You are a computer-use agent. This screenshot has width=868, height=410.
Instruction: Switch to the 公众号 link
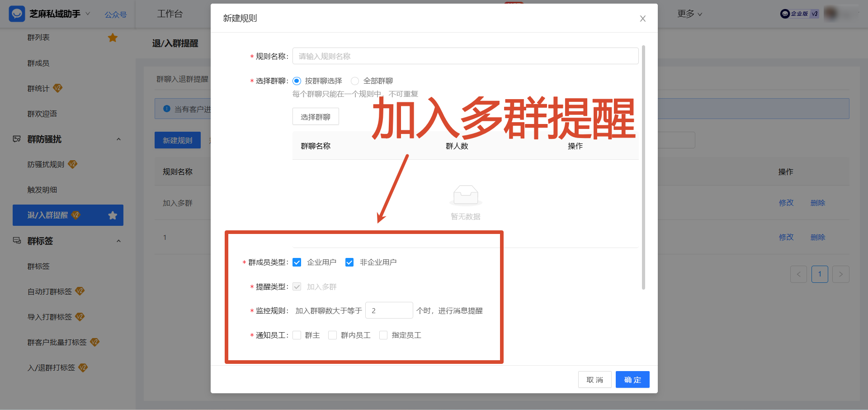point(116,14)
